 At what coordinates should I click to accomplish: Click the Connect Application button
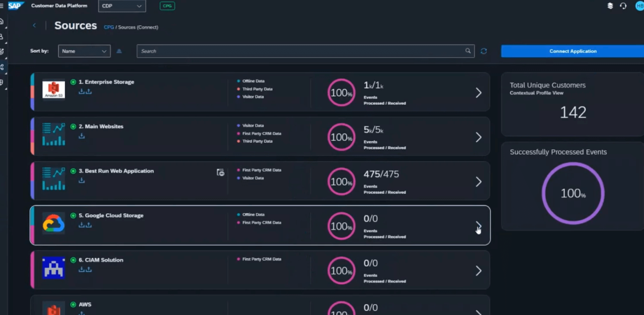tap(572, 51)
